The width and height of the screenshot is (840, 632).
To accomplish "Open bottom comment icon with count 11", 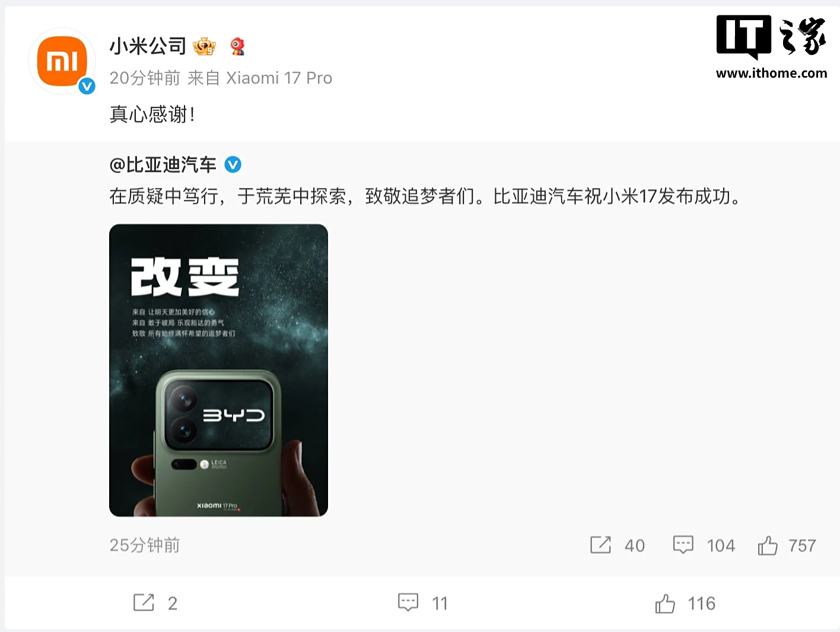I will (408, 603).
